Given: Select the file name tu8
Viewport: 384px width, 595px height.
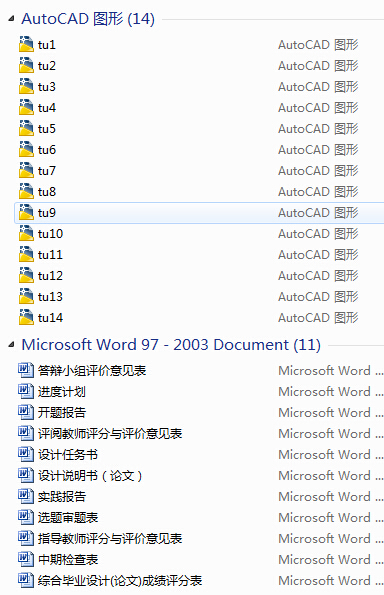Looking at the screenshot, I should coord(47,192).
